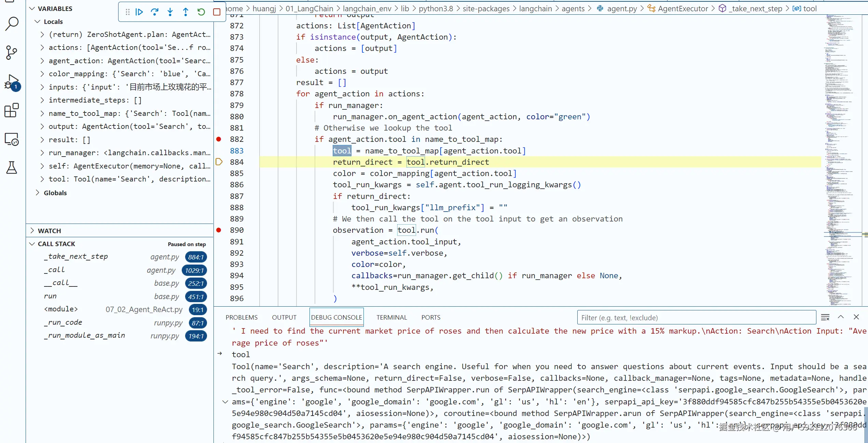Click the Continue debug button
Viewport: 868px width, 443px height.
139,12
